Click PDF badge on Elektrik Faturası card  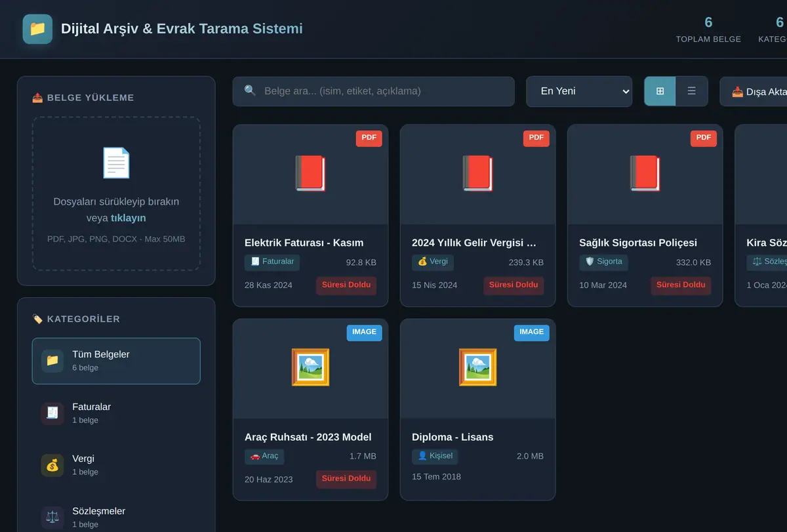pos(369,138)
